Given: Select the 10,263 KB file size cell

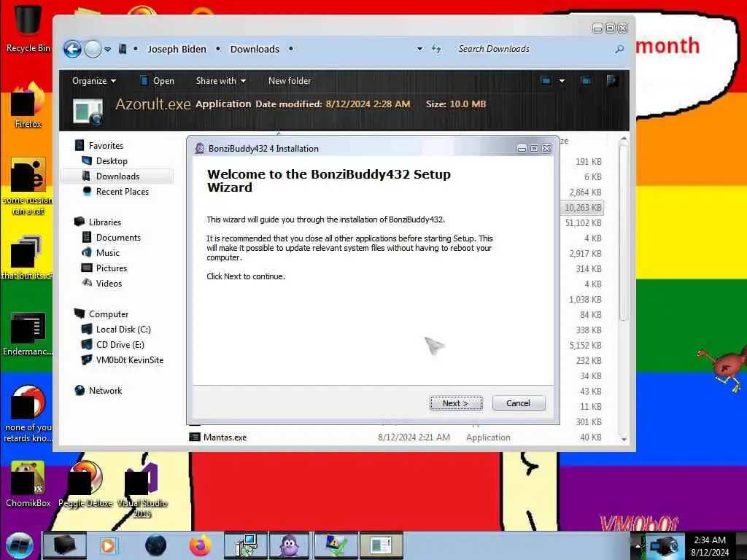Looking at the screenshot, I should (583, 208).
